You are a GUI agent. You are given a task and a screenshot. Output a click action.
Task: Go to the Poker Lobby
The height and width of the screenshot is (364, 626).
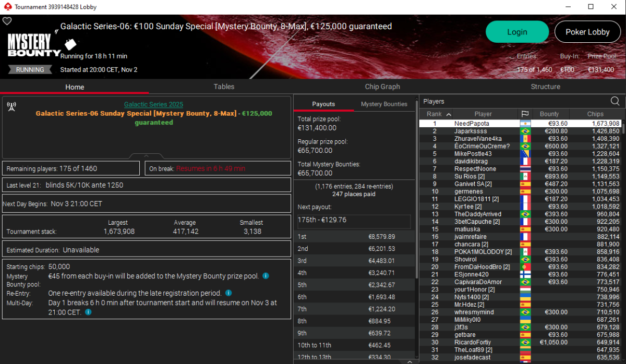(587, 32)
